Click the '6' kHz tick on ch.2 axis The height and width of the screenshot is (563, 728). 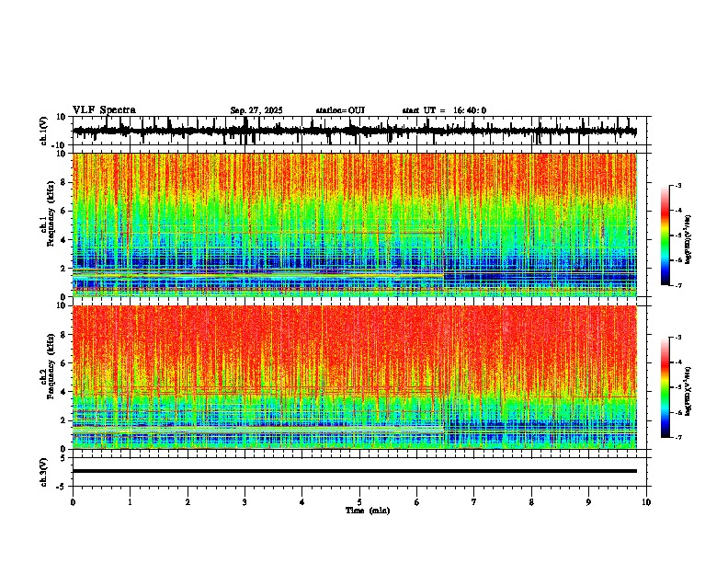click(64, 363)
